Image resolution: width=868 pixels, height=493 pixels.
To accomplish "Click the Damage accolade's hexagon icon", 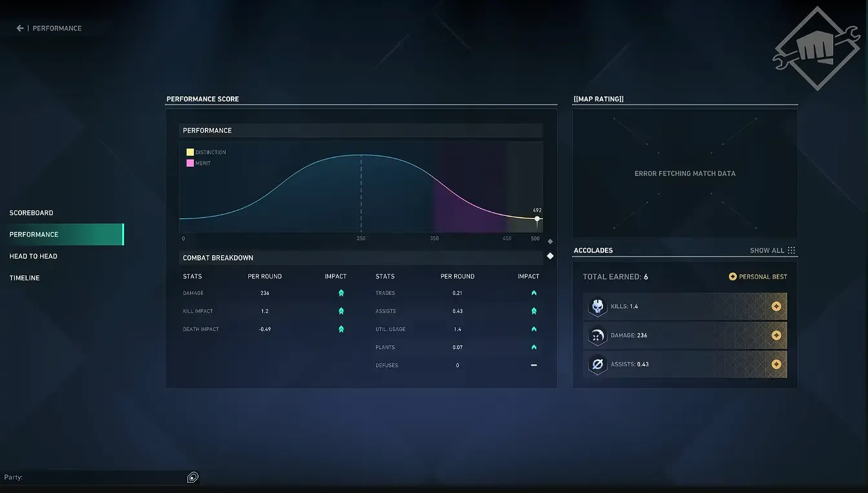I will 597,335.
